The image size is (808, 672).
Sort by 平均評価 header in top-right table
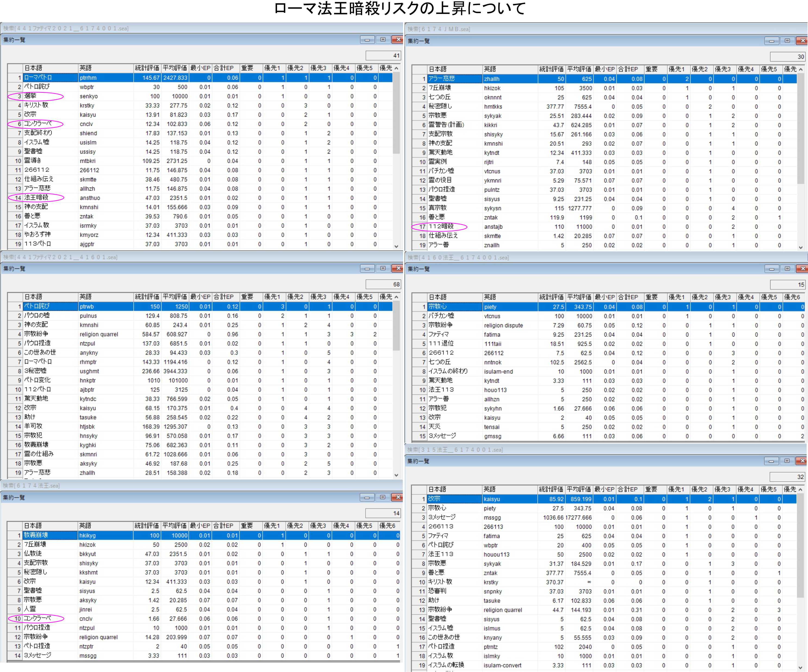point(579,69)
